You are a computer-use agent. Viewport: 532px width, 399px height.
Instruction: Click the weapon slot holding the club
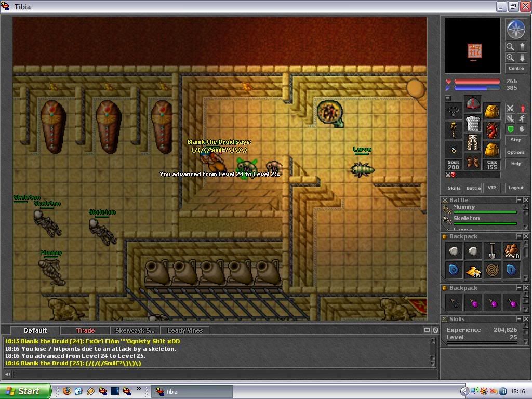tap(453, 130)
